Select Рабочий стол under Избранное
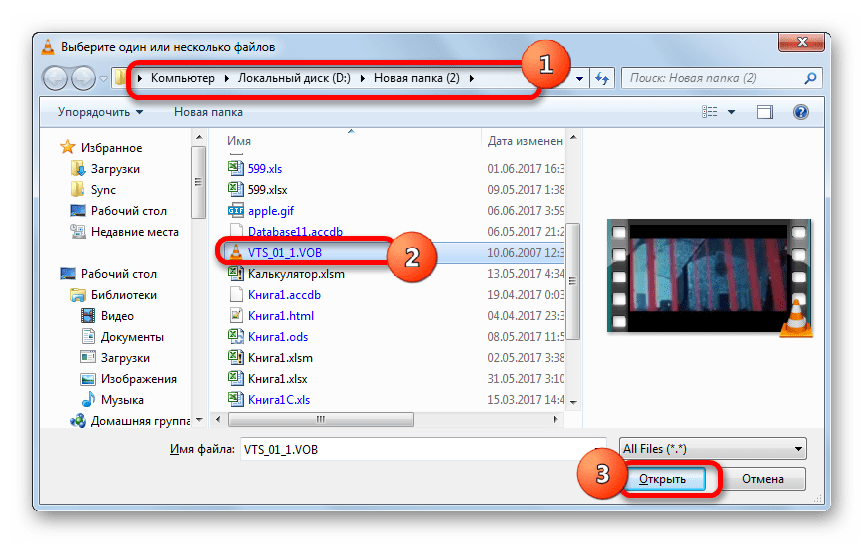The height and width of the screenshot is (544, 864). point(128,211)
